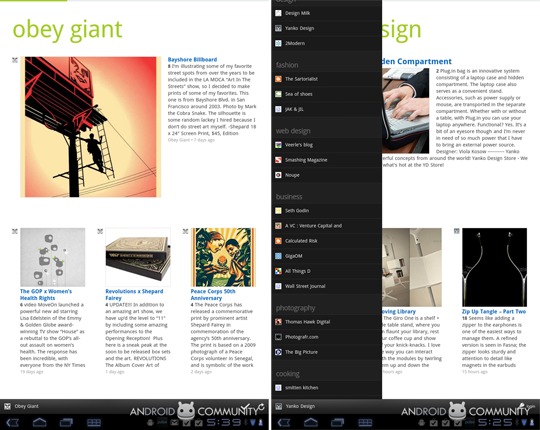Tap the Android debug icon in left status bar
This screenshot has width=540, height=430.
coord(150,423)
